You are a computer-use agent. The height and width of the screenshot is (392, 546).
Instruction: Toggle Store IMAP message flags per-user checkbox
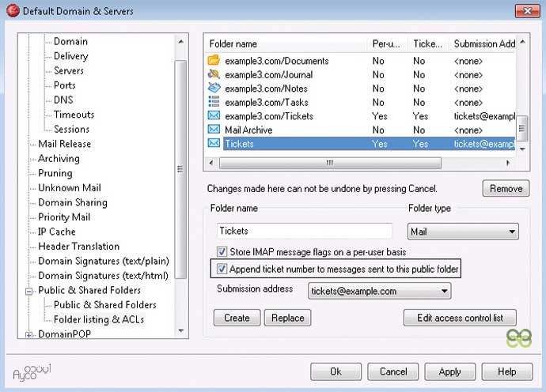click(x=222, y=252)
